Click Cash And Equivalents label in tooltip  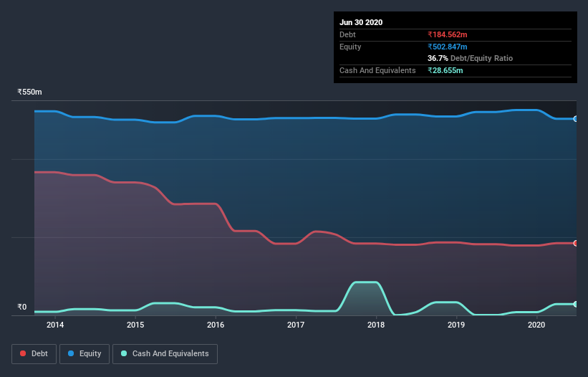coord(377,70)
